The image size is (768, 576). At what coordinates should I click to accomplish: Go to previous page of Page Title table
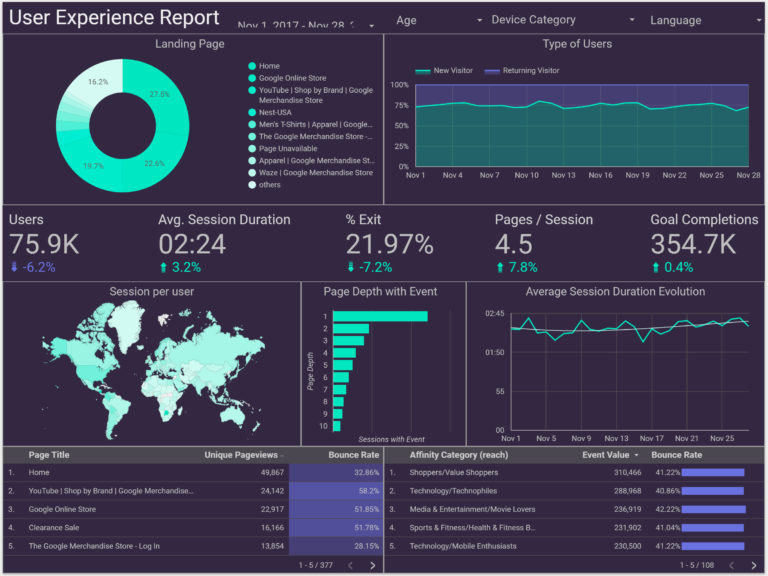(x=350, y=565)
